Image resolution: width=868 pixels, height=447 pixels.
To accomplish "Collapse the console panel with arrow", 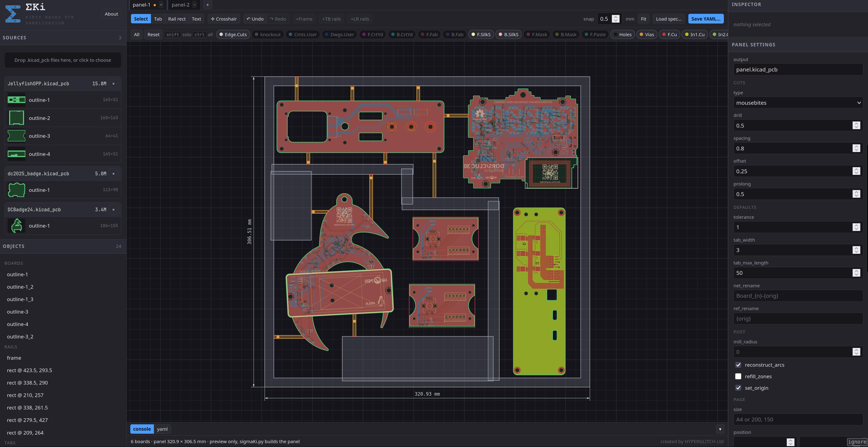I will 720,429.
